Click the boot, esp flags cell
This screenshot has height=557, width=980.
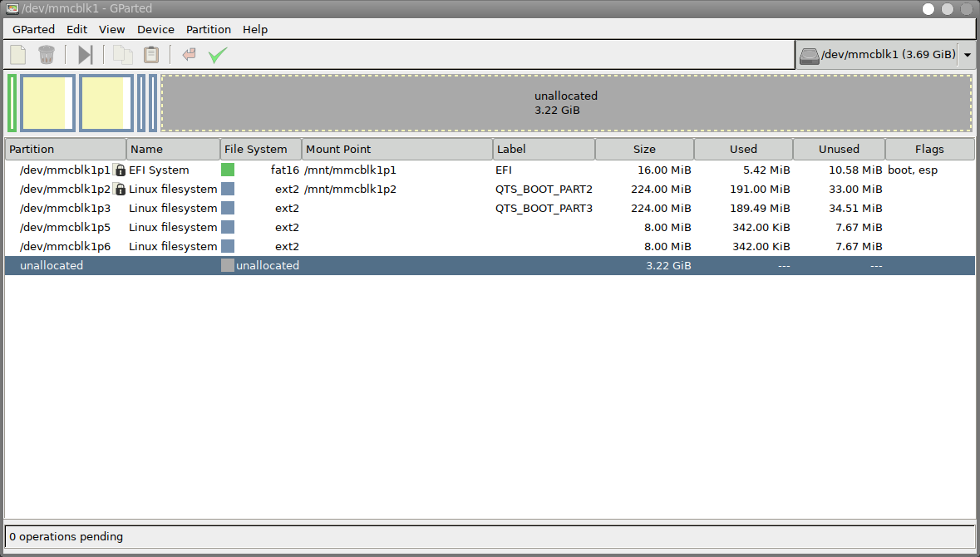click(913, 170)
